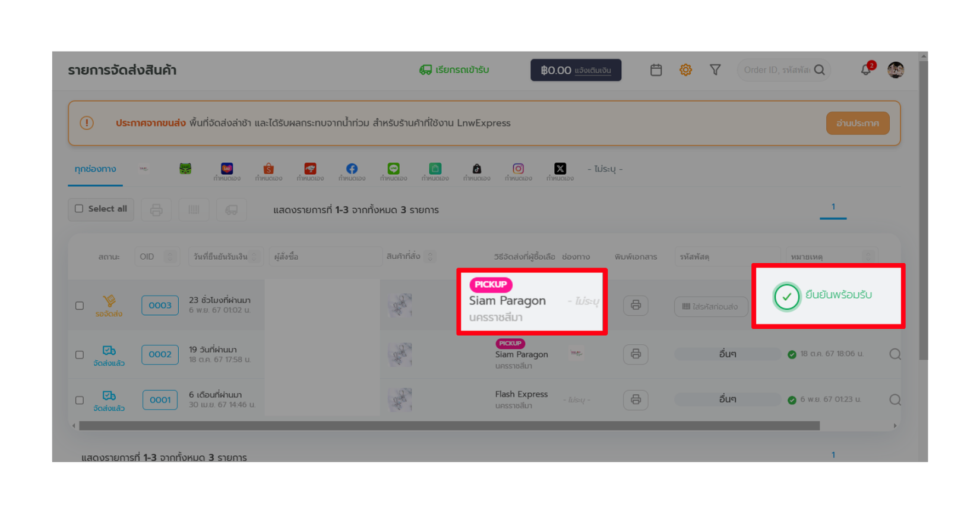Filter orders by TikTok channel icon
980x513 pixels.
click(x=476, y=169)
